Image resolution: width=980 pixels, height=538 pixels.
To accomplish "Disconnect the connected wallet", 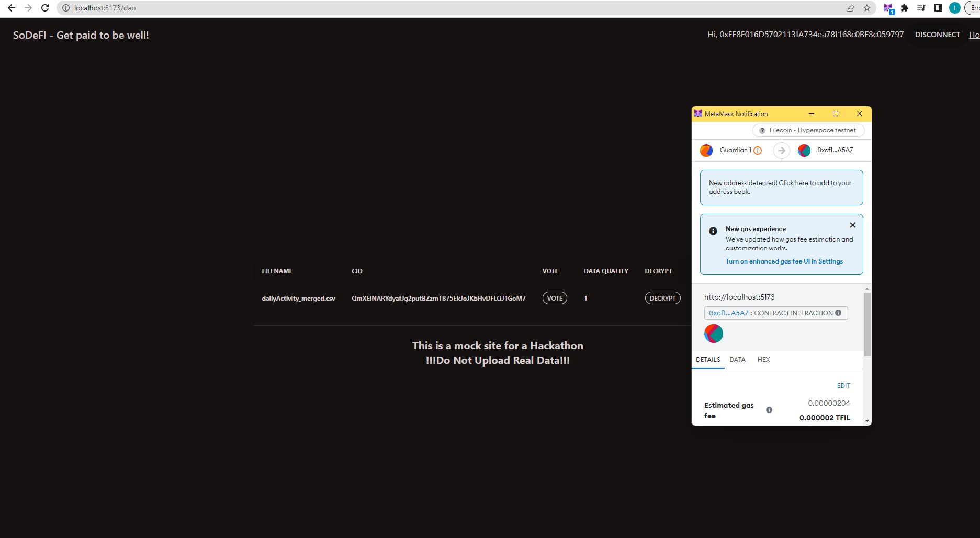I will tap(937, 35).
